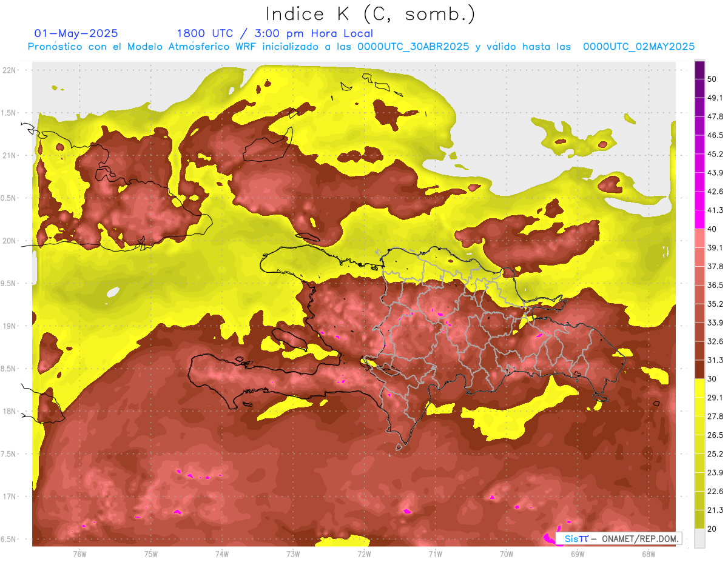Click the colorbar value "29.1"

pyautogui.click(x=715, y=398)
